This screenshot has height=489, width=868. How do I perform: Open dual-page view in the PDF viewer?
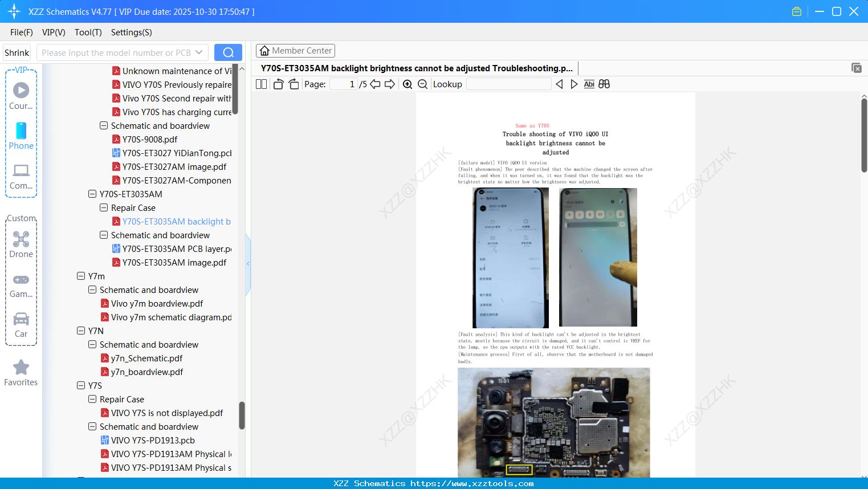(261, 84)
